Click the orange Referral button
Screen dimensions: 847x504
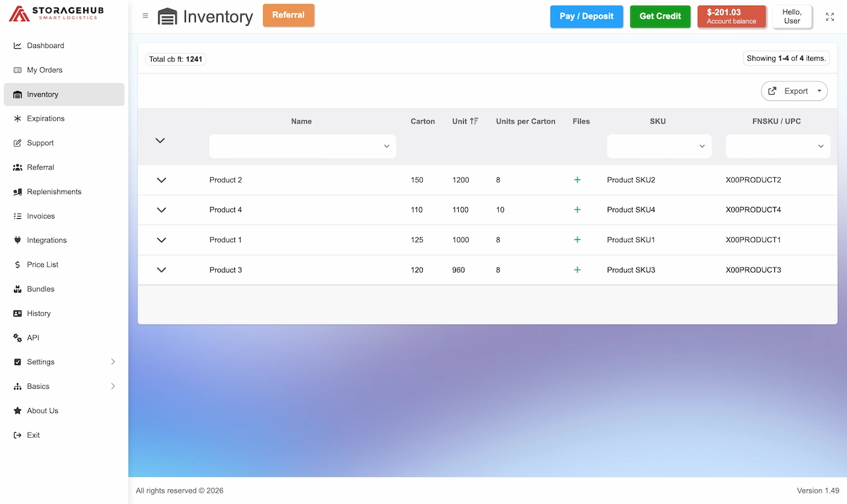pyautogui.click(x=289, y=15)
